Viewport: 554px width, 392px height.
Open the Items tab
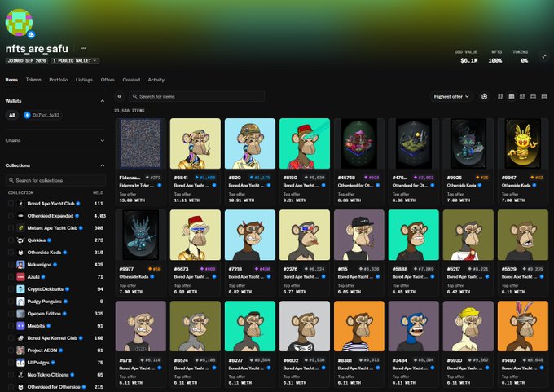click(x=11, y=80)
